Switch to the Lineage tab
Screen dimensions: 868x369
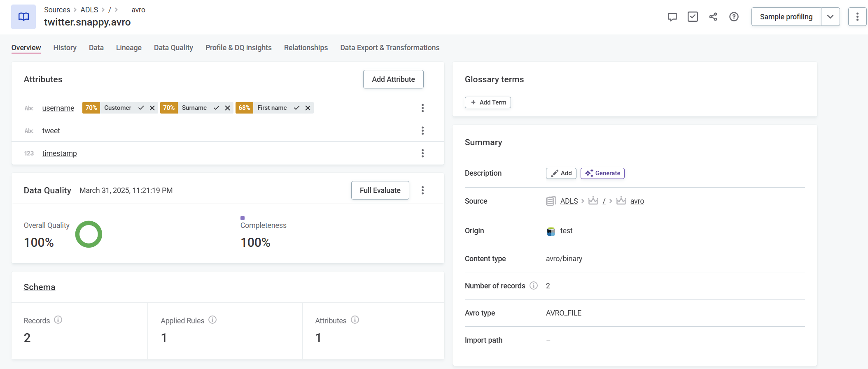128,48
